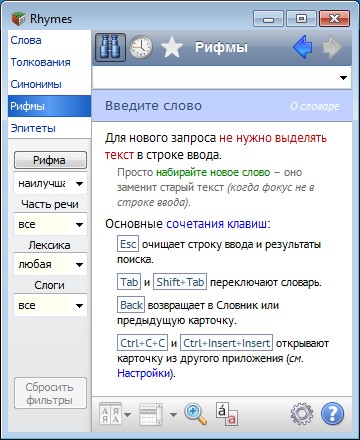The width and height of the screenshot is (360, 440).
Task: Click the Ctrl+C+C key label
Action: 142,343
